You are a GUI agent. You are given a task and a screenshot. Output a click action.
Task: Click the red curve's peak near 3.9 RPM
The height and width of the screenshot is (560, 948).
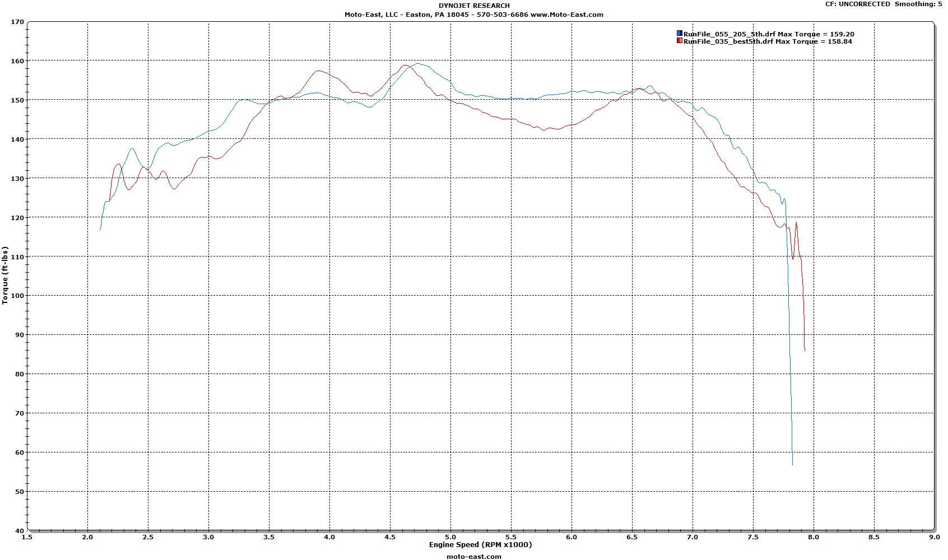pos(318,71)
